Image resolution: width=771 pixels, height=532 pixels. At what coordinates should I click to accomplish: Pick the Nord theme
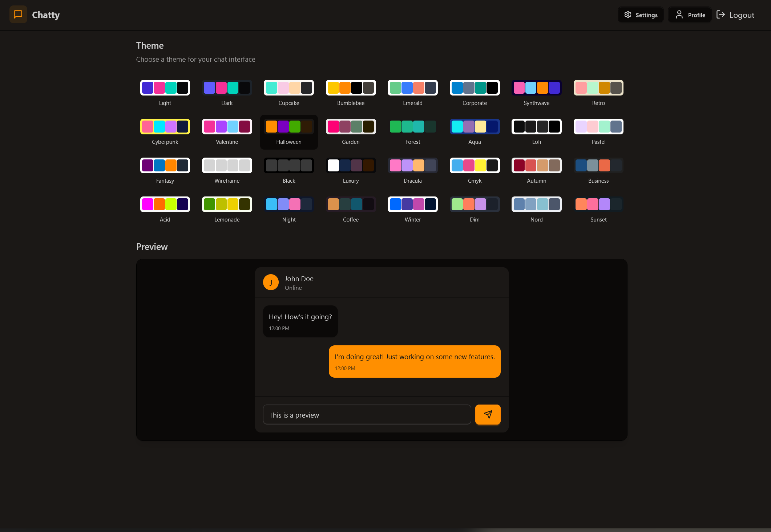[537, 210]
